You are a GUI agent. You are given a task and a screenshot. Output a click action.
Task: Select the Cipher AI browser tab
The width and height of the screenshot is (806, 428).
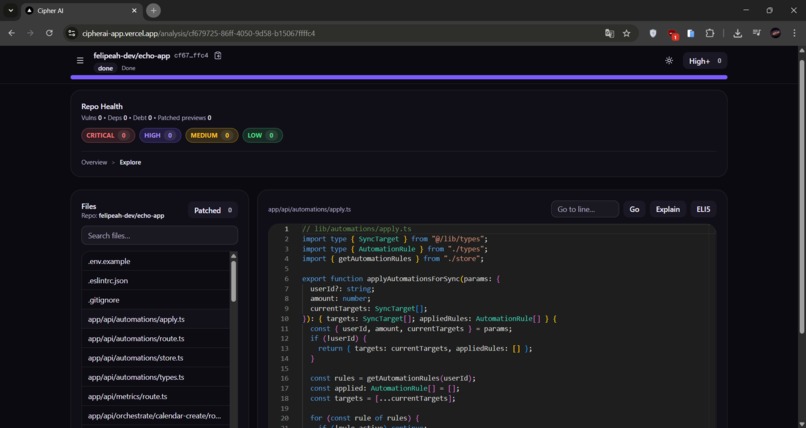click(x=82, y=10)
